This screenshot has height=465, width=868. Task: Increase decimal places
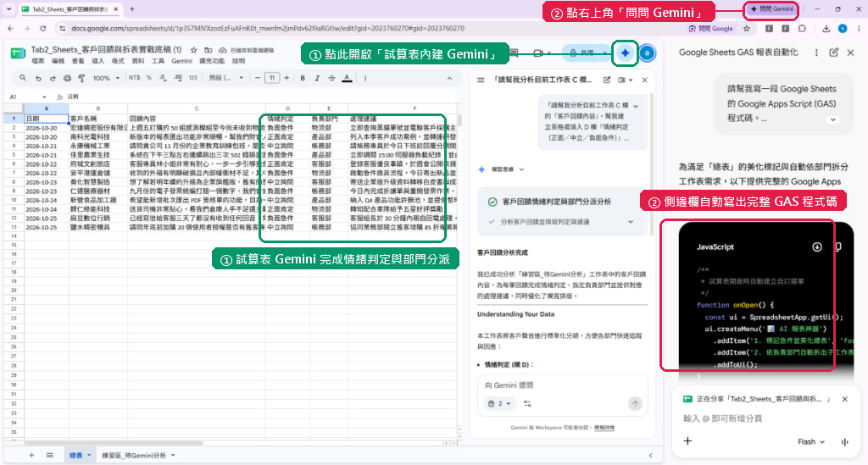(178, 78)
